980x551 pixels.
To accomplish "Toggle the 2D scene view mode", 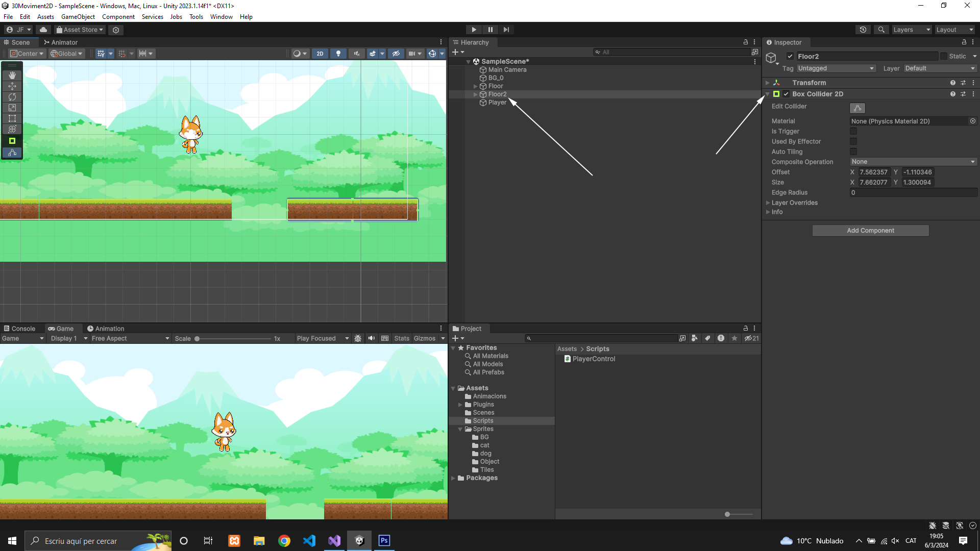I will click(320, 54).
